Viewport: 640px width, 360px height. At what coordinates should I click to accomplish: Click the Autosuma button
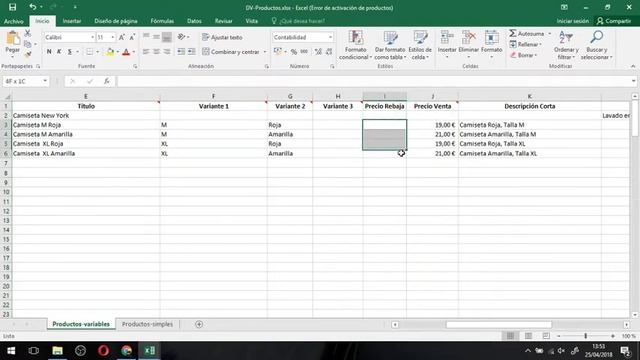click(527, 33)
